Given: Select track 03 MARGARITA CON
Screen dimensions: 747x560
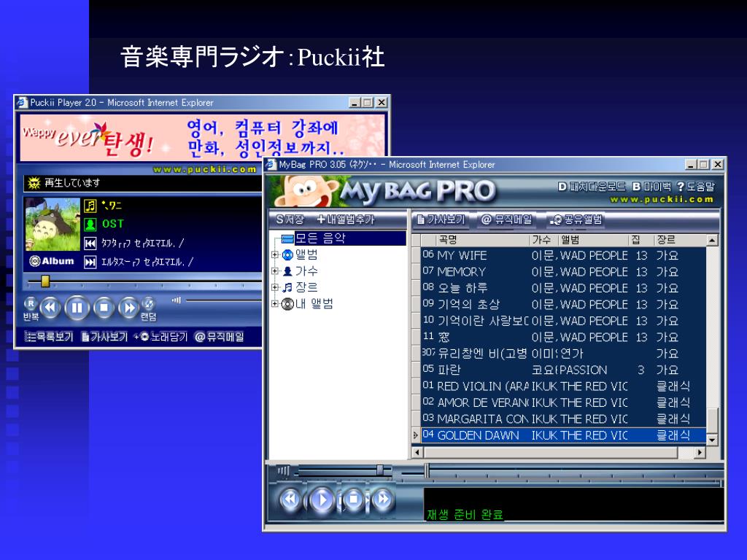Looking at the screenshot, I should (563, 419).
